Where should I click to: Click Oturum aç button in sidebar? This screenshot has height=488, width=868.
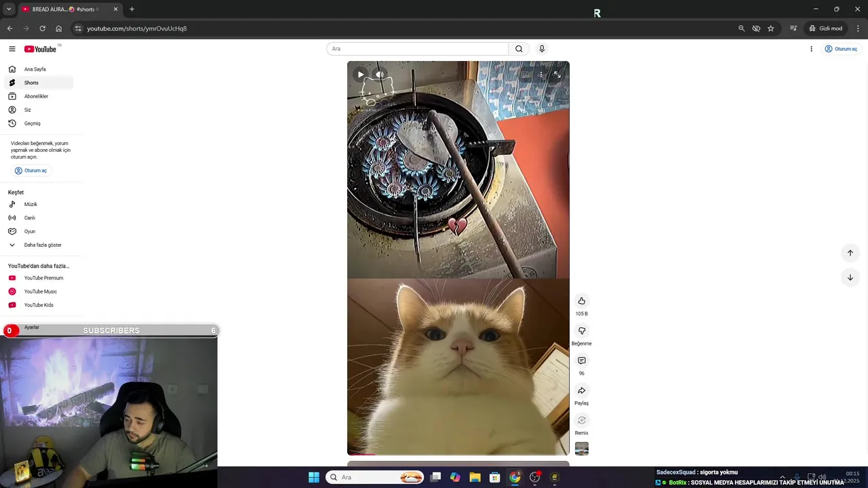(31, 171)
